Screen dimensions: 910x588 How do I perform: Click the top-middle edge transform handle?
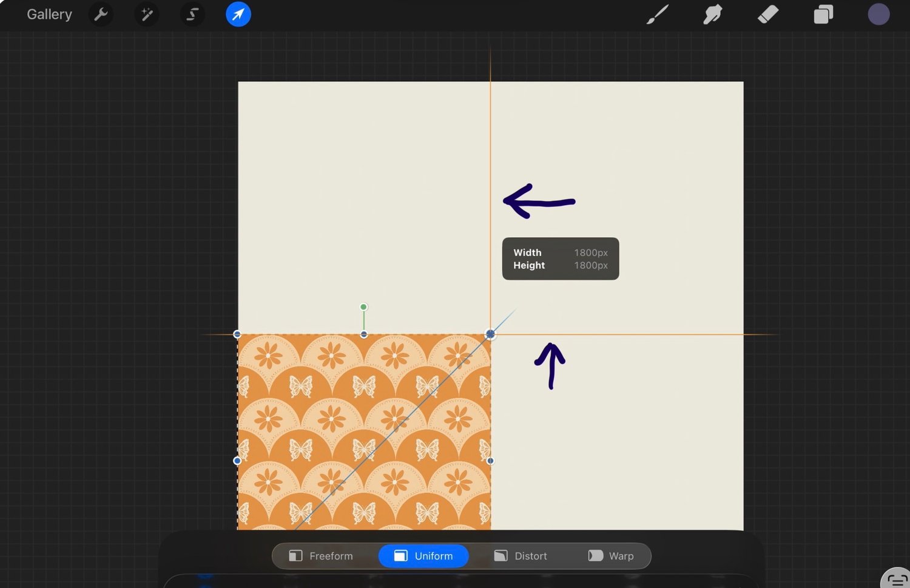[x=363, y=334]
